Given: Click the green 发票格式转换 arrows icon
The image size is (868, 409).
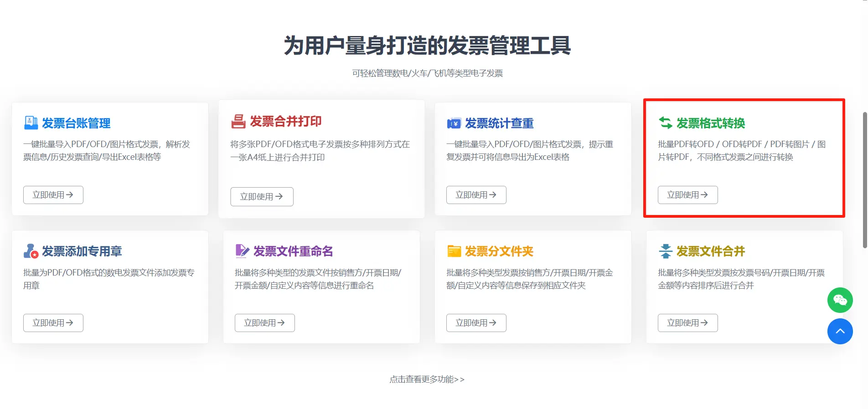Looking at the screenshot, I should tap(666, 123).
